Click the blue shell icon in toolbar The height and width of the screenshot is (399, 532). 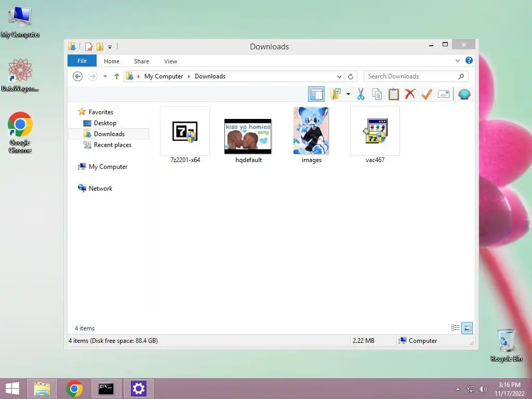(464, 94)
